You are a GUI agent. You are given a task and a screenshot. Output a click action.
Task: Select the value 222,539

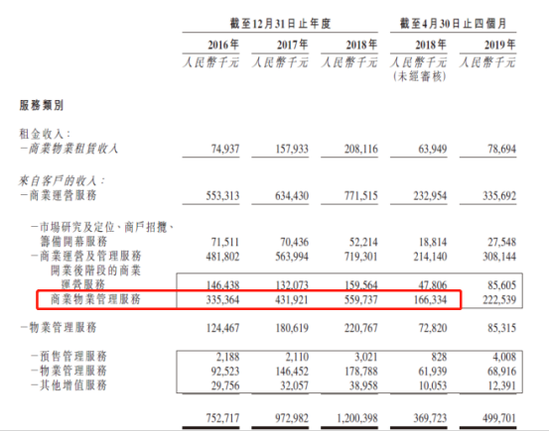click(499, 300)
